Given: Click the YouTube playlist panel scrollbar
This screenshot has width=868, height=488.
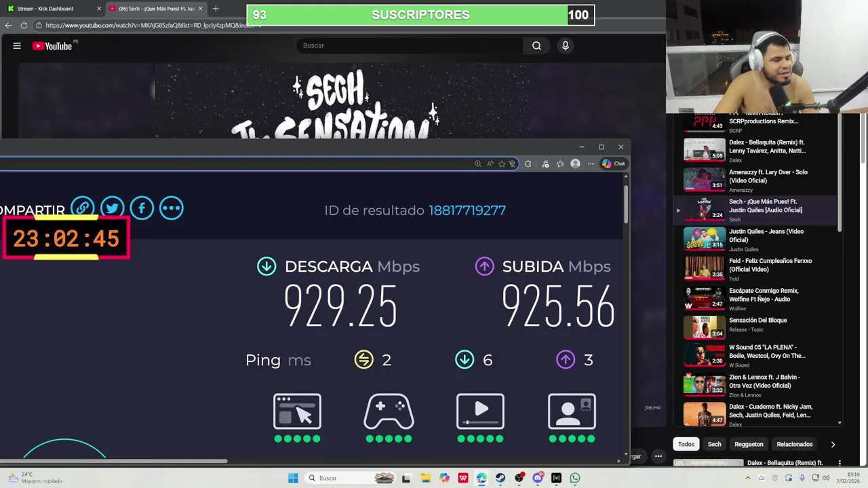Looking at the screenshot, I should tap(840, 173).
